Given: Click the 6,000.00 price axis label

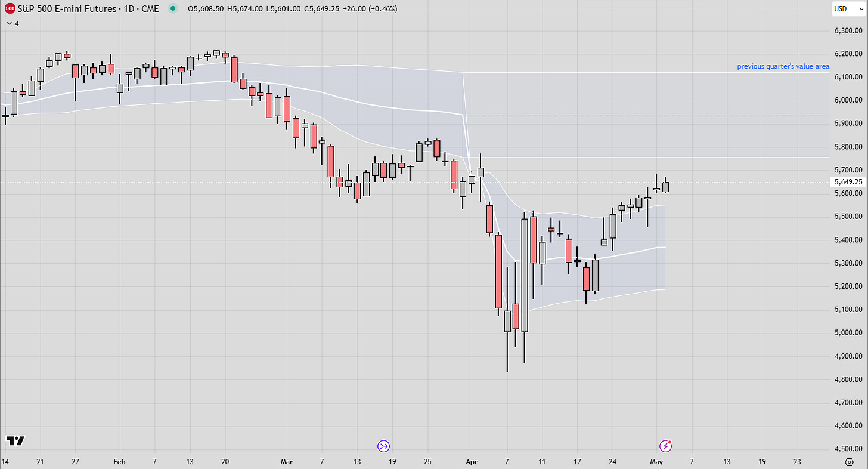Looking at the screenshot, I should [848, 100].
